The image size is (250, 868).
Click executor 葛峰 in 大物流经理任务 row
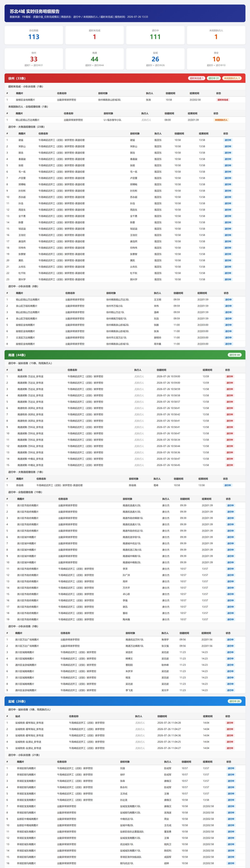(156, 485)
